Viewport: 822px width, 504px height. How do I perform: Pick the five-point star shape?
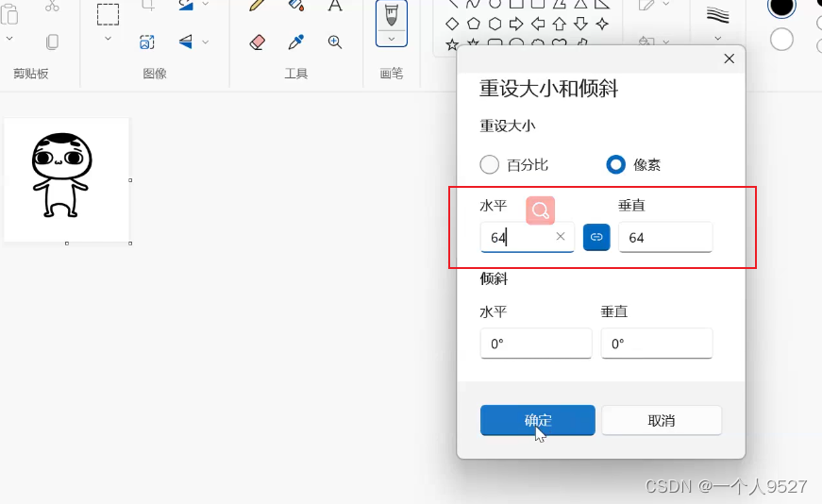click(452, 44)
